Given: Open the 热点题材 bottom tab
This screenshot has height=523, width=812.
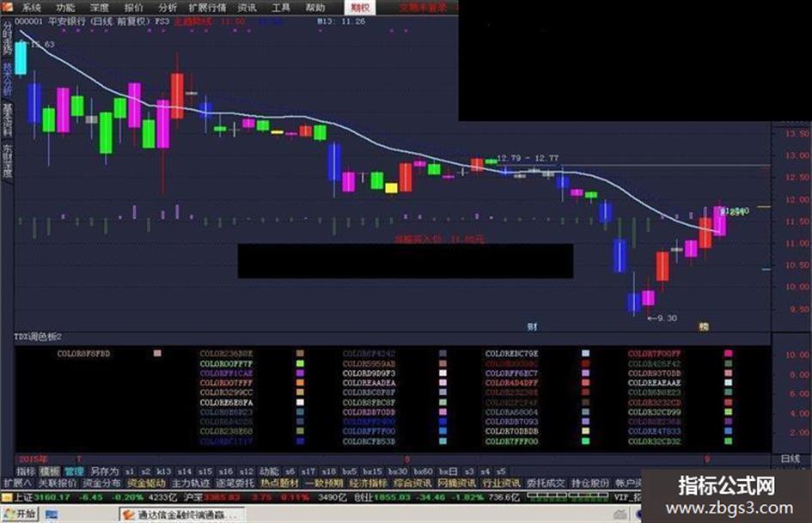Looking at the screenshot, I should pos(279,483).
